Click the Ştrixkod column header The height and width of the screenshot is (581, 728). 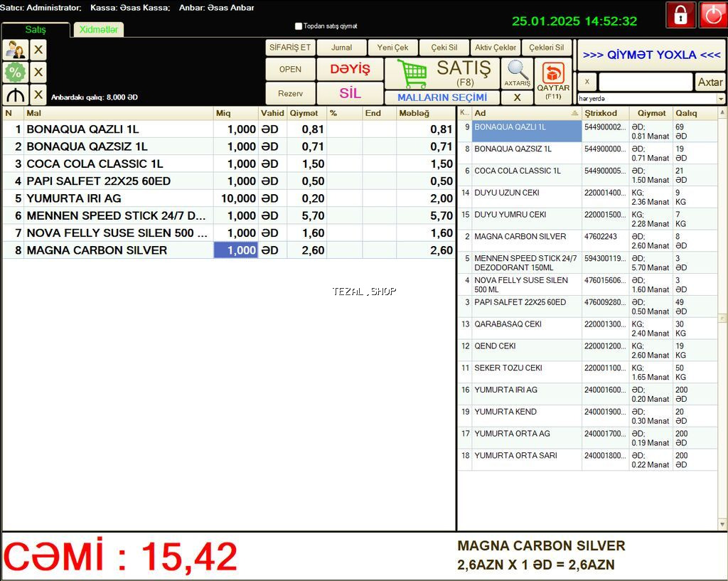tap(606, 113)
